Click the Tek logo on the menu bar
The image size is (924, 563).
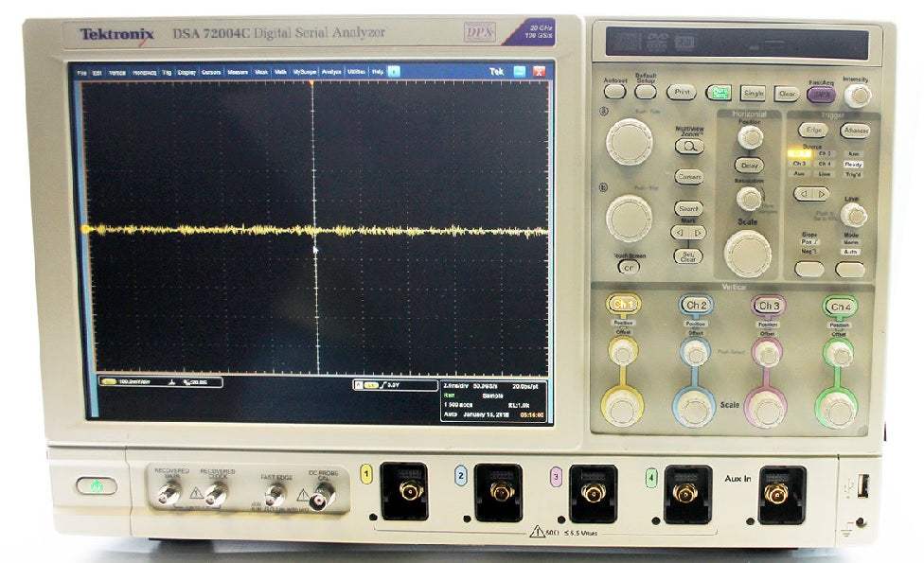pyautogui.click(x=497, y=71)
